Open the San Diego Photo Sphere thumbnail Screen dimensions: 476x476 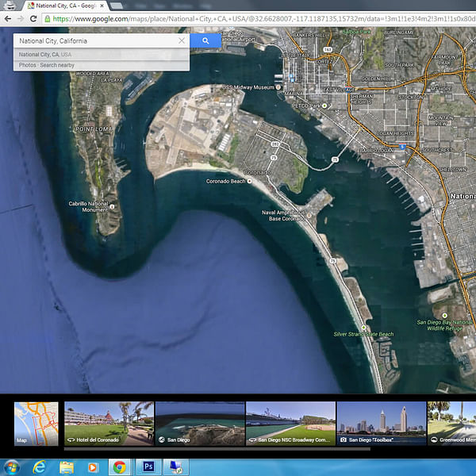pos(200,424)
